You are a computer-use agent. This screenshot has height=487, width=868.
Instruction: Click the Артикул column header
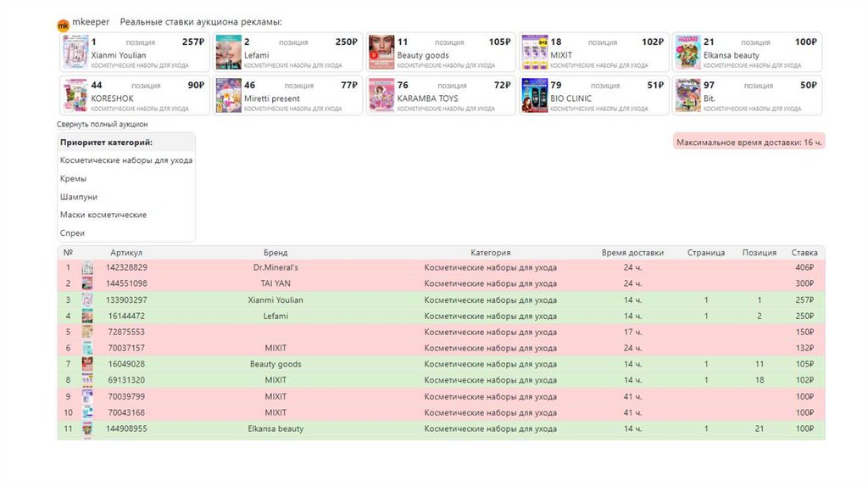126,253
